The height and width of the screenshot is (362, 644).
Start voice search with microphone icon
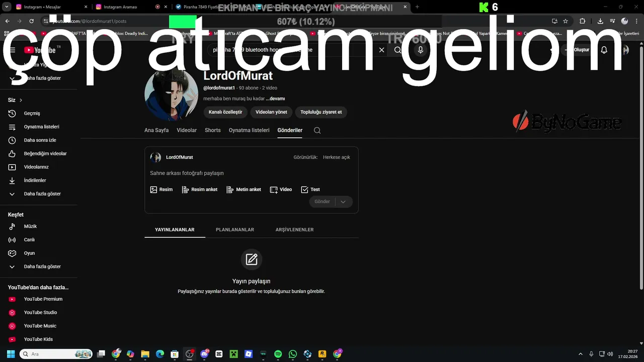[421, 50]
